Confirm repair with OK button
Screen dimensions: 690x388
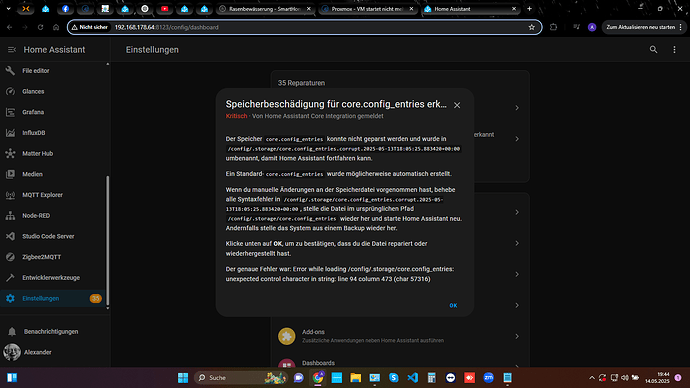453,305
